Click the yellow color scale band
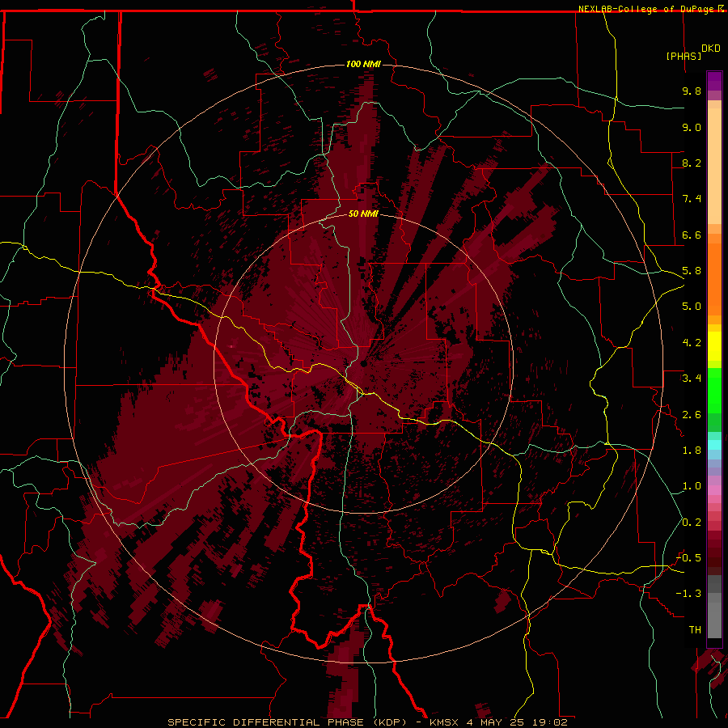Screen dimensions: 728x728 point(714,346)
